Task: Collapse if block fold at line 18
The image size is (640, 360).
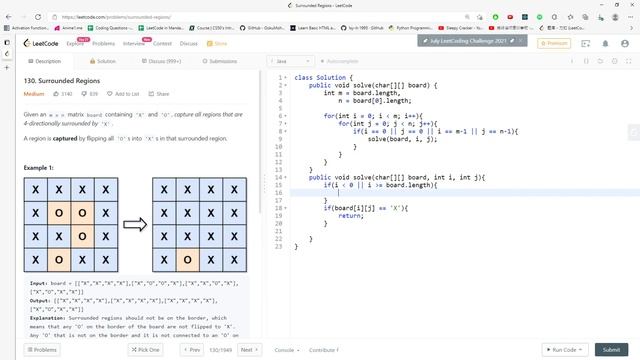Action: pos(286,208)
